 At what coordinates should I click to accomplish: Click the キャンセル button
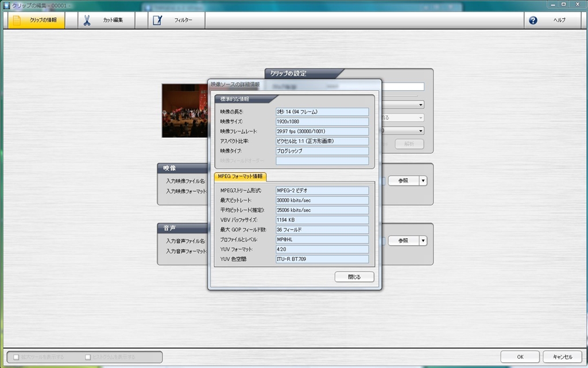tap(562, 357)
